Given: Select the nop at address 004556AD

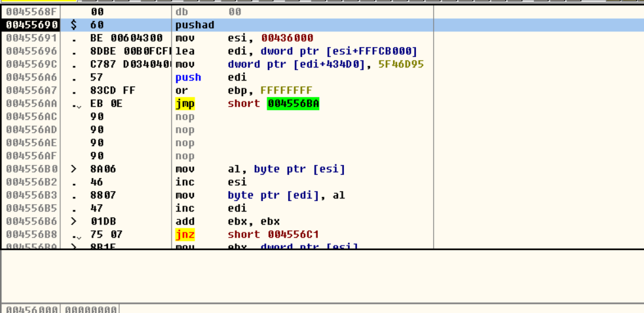Looking at the screenshot, I should coord(185,130).
